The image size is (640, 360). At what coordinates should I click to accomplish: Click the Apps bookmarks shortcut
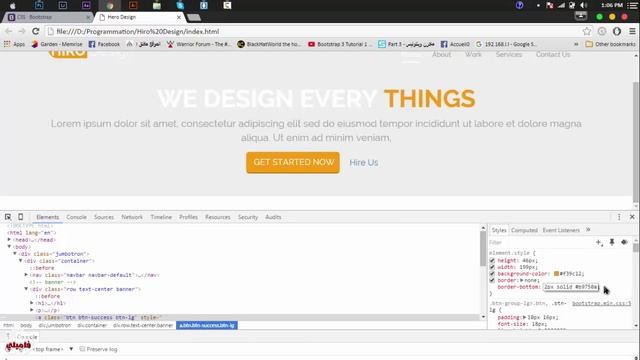click(x=14, y=44)
